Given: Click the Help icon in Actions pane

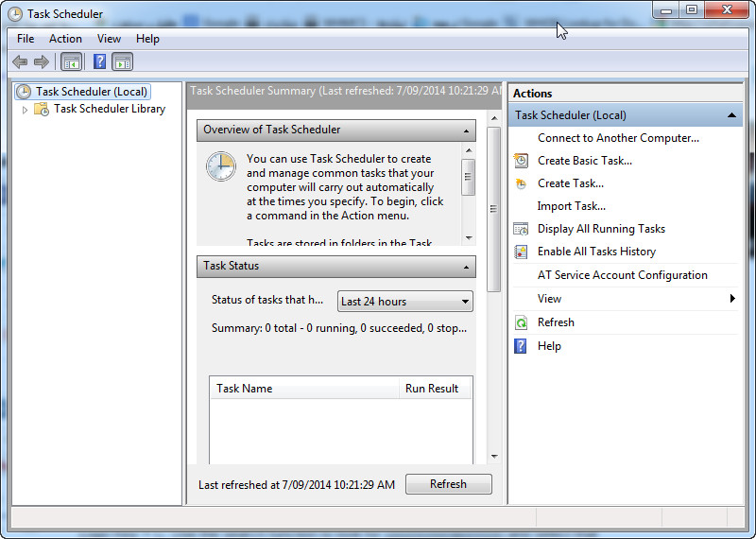Looking at the screenshot, I should coord(521,346).
